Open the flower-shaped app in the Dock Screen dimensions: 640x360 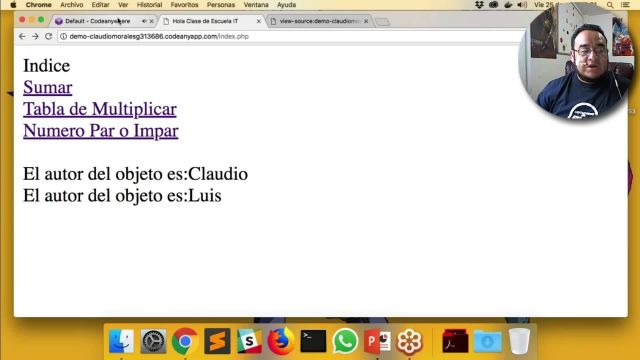coord(409,341)
